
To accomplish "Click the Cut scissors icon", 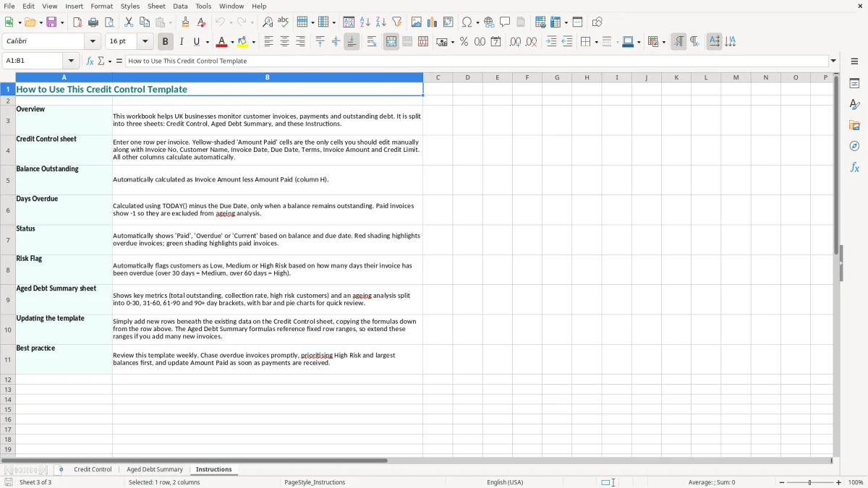I will pos(129,22).
